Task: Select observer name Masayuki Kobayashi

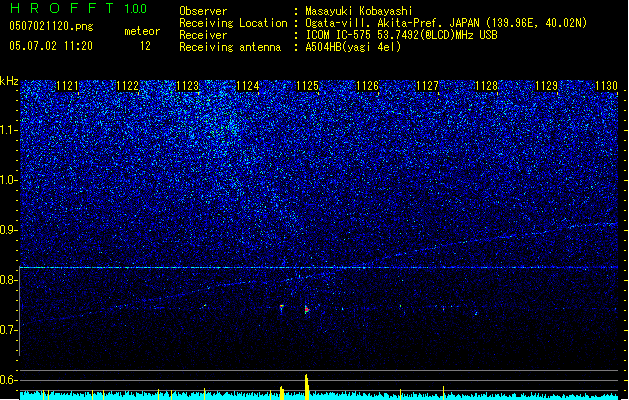Action: tap(359, 11)
